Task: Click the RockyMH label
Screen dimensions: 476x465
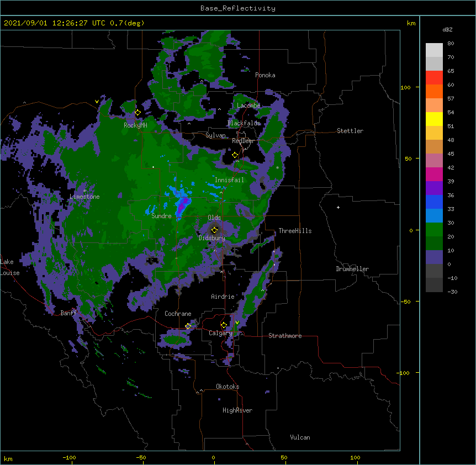Action: click(x=135, y=125)
